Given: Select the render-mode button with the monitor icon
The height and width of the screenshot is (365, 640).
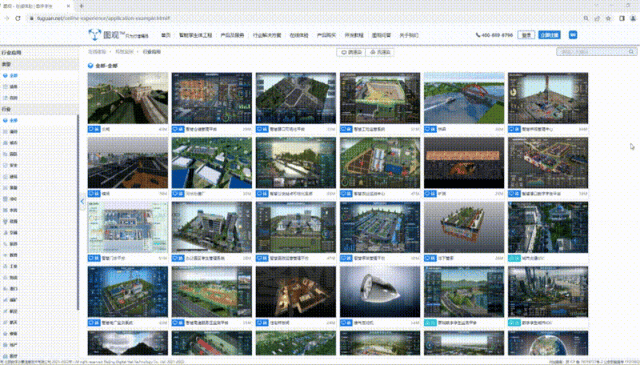Looking at the screenshot, I should [351, 52].
